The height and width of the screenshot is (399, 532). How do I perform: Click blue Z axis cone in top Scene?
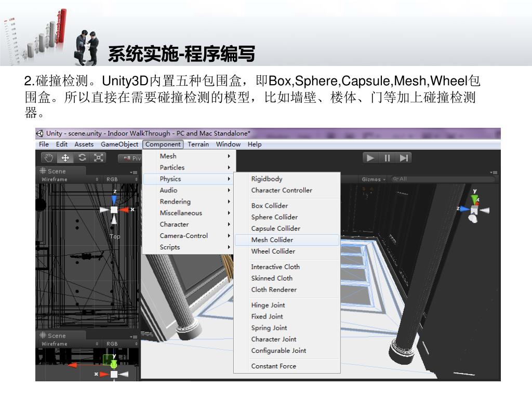(x=114, y=200)
